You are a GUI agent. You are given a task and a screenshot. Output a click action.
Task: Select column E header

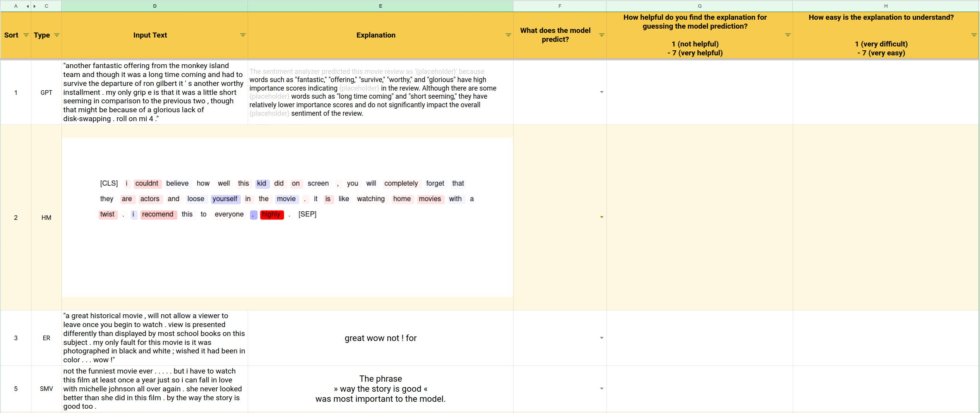point(380,6)
